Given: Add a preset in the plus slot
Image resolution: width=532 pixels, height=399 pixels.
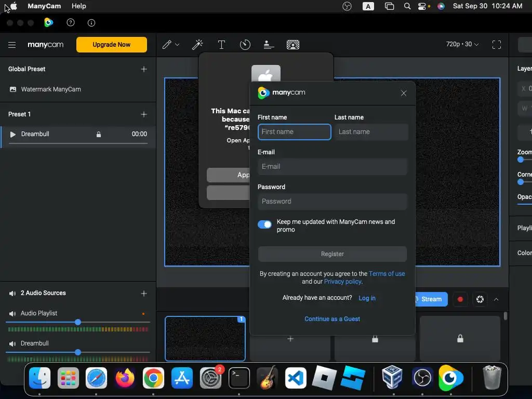Looking at the screenshot, I should coord(290,339).
